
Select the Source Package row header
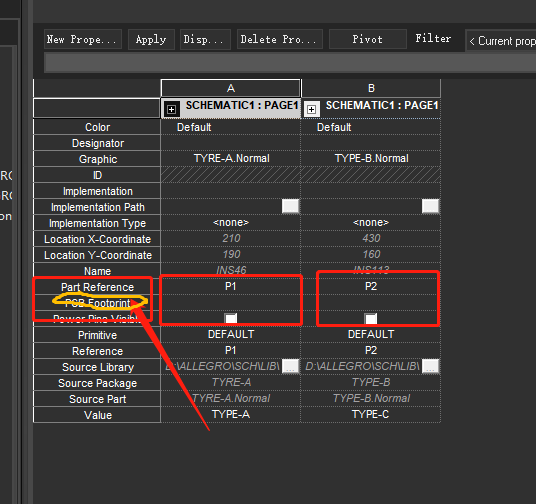(x=97, y=383)
